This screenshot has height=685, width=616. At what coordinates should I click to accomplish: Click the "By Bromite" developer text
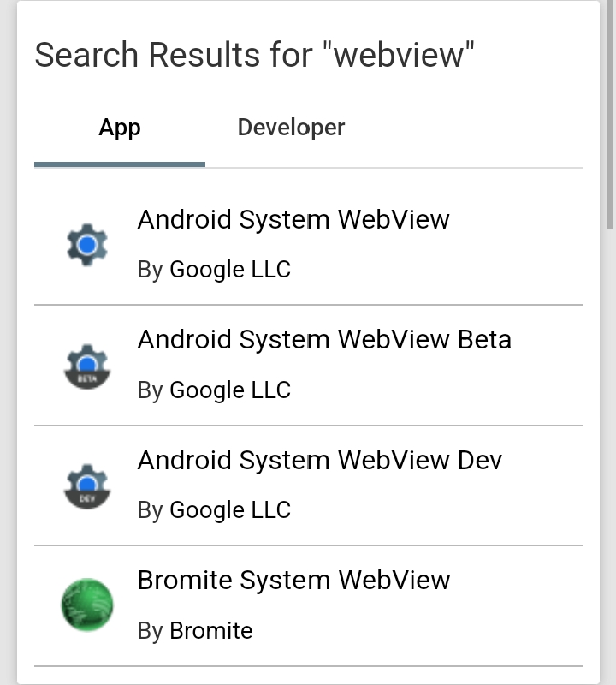click(195, 632)
